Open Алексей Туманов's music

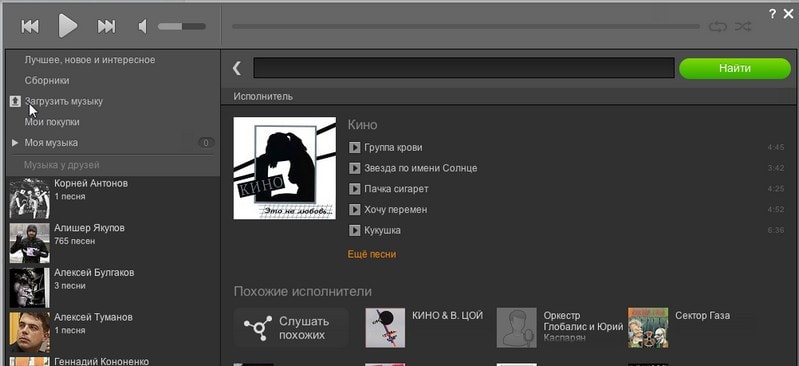93,317
